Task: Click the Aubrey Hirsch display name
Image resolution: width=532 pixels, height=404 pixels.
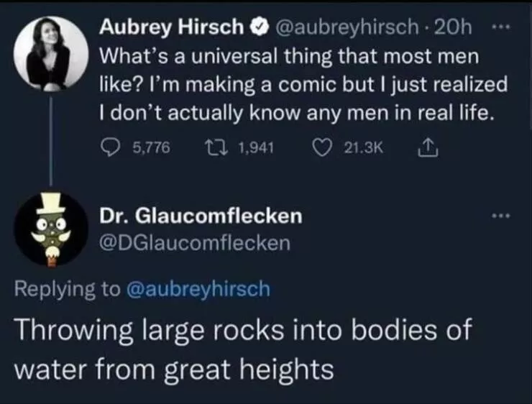Action: point(171,27)
